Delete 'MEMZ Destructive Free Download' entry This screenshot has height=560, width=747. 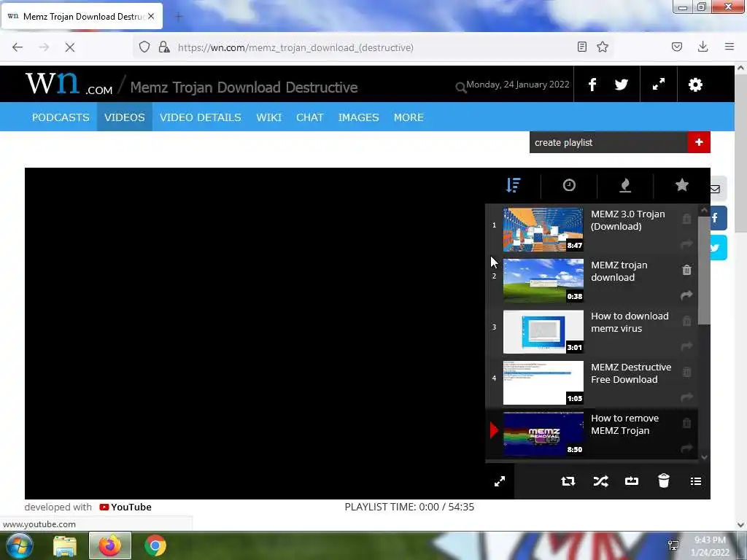[686, 371]
